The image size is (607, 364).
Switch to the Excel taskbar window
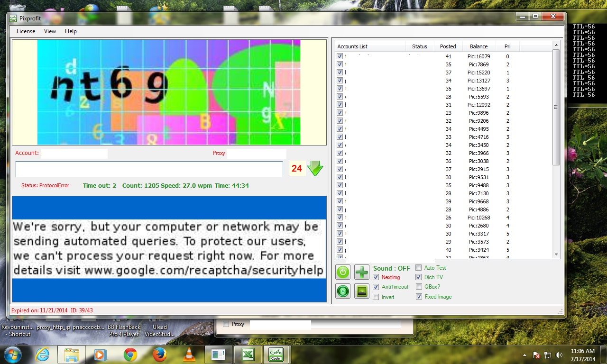247,355
